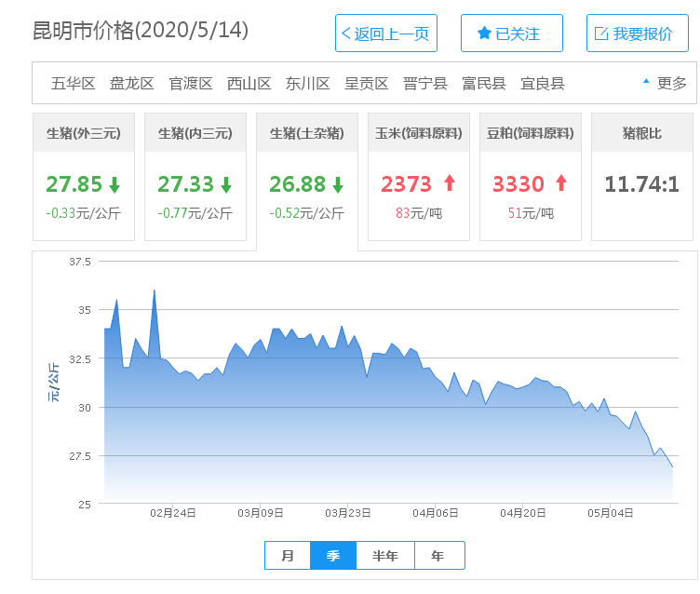Click the chart's right-end data point
The image size is (700, 594).
coord(672,466)
